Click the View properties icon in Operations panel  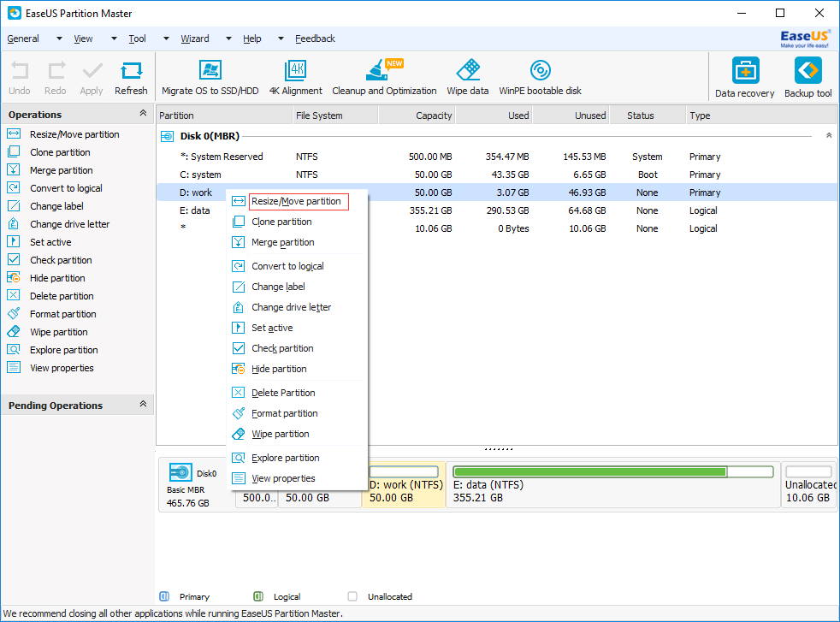14,368
